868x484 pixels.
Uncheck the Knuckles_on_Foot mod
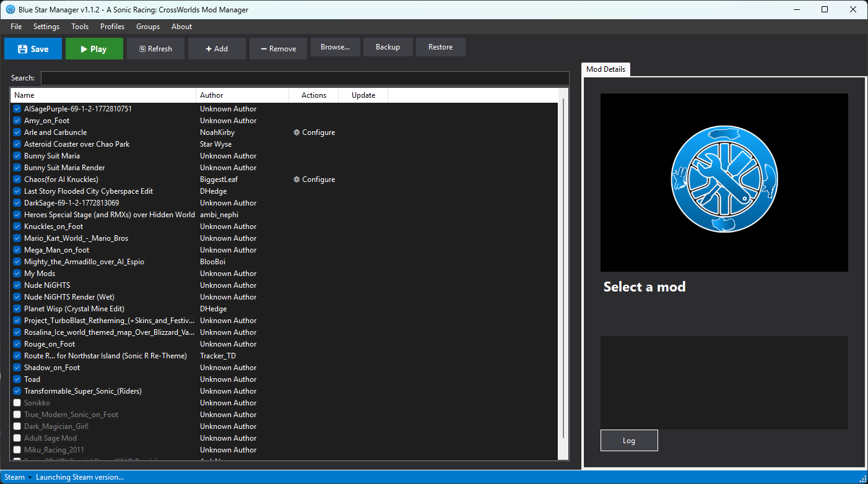click(17, 227)
